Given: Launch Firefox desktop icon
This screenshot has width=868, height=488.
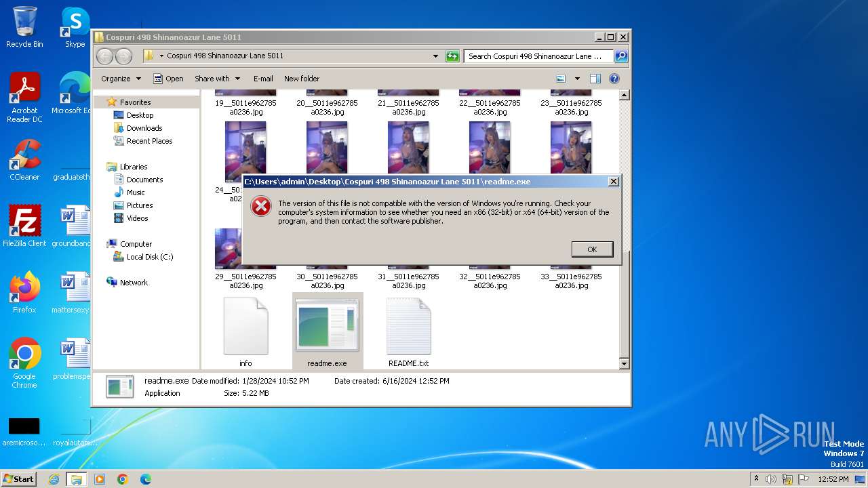Looking at the screenshot, I should (x=24, y=293).
